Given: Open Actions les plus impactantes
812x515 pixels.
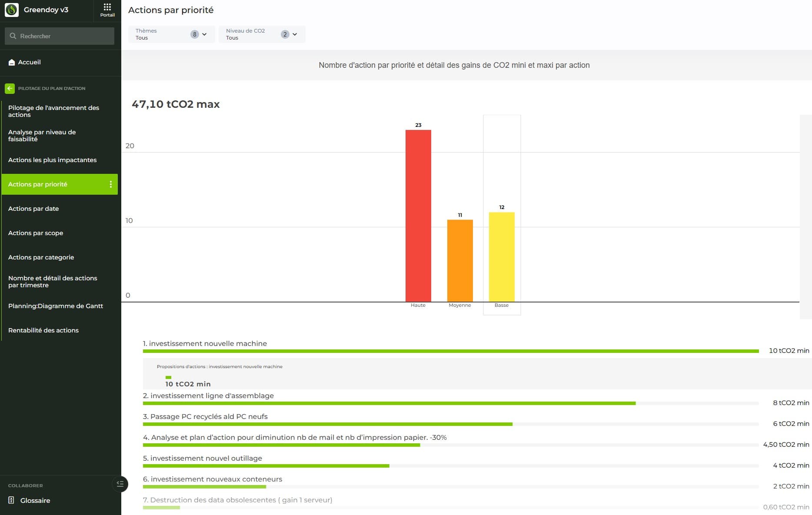Looking at the screenshot, I should 52,160.
